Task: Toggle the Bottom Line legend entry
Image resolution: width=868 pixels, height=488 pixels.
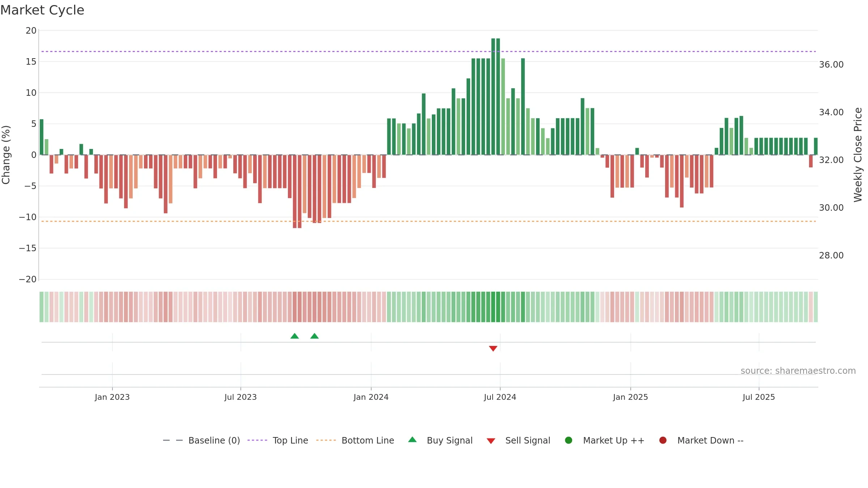Action: click(x=355, y=440)
